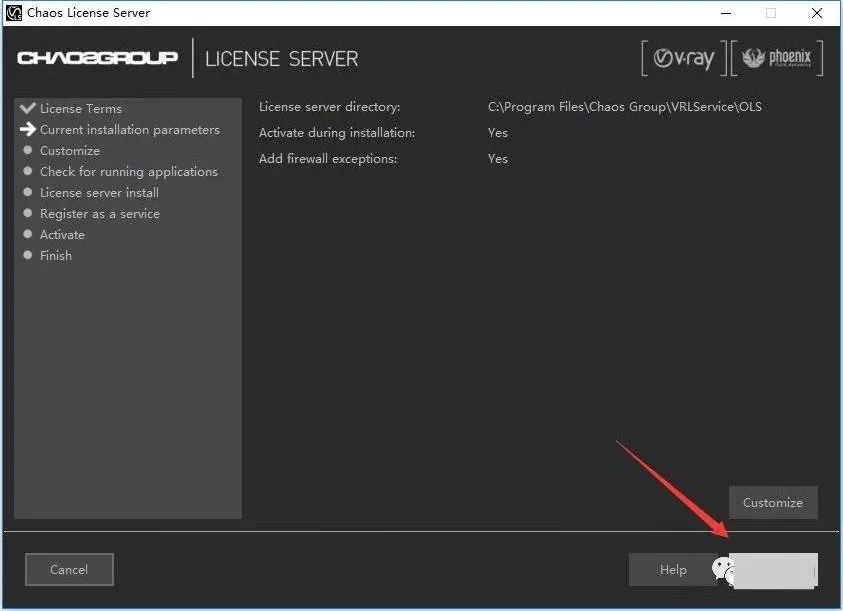Click the Phoenix logo icon
Image resolution: width=843 pixels, height=611 pixels.
pyautogui.click(x=777, y=58)
